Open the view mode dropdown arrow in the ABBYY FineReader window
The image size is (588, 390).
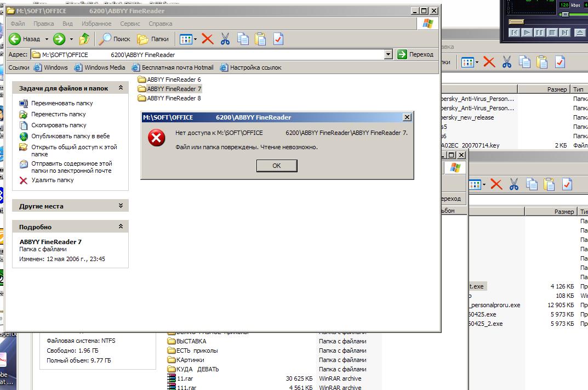pos(196,39)
